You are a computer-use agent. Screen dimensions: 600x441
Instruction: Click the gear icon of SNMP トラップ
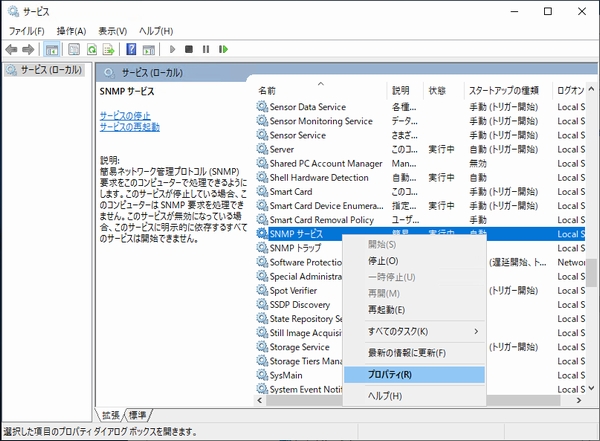(x=262, y=248)
